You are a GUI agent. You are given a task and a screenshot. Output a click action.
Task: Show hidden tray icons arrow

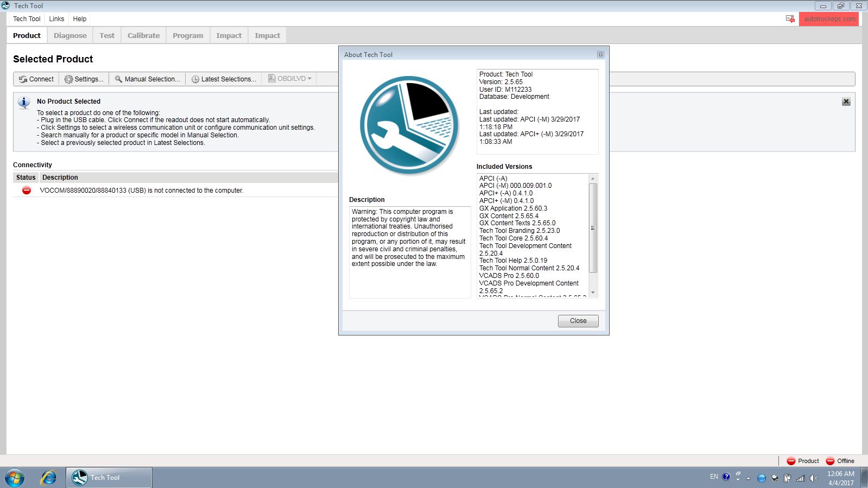(x=748, y=478)
